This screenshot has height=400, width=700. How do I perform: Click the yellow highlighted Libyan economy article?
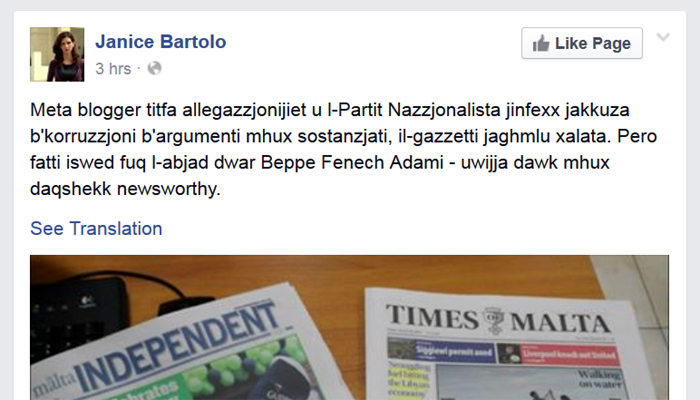[409, 379]
